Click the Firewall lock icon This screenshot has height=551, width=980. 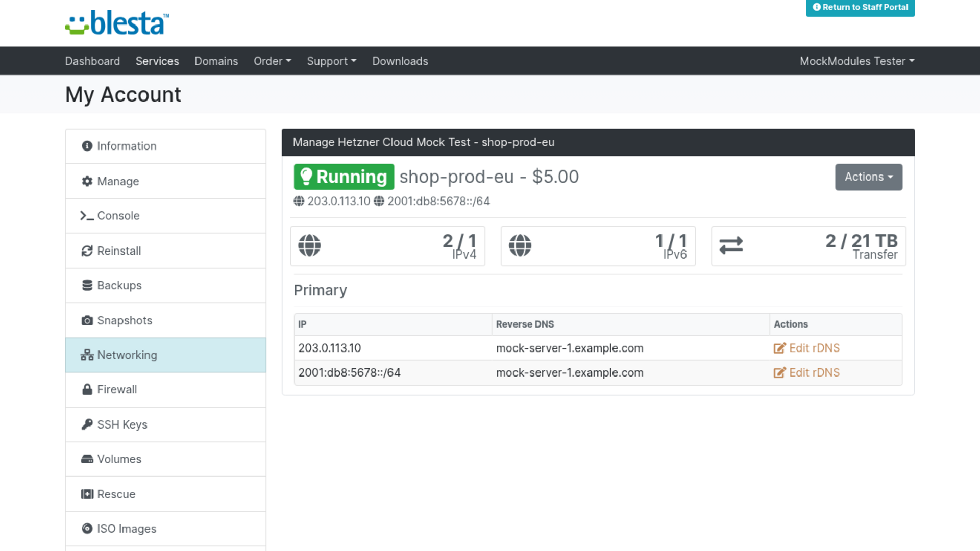pyautogui.click(x=87, y=389)
